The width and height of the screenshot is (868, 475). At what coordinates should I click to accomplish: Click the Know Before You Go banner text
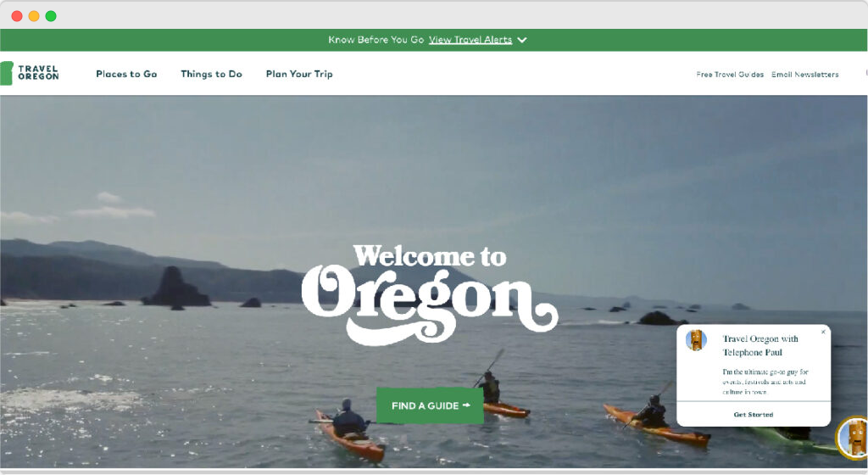[376, 40]
